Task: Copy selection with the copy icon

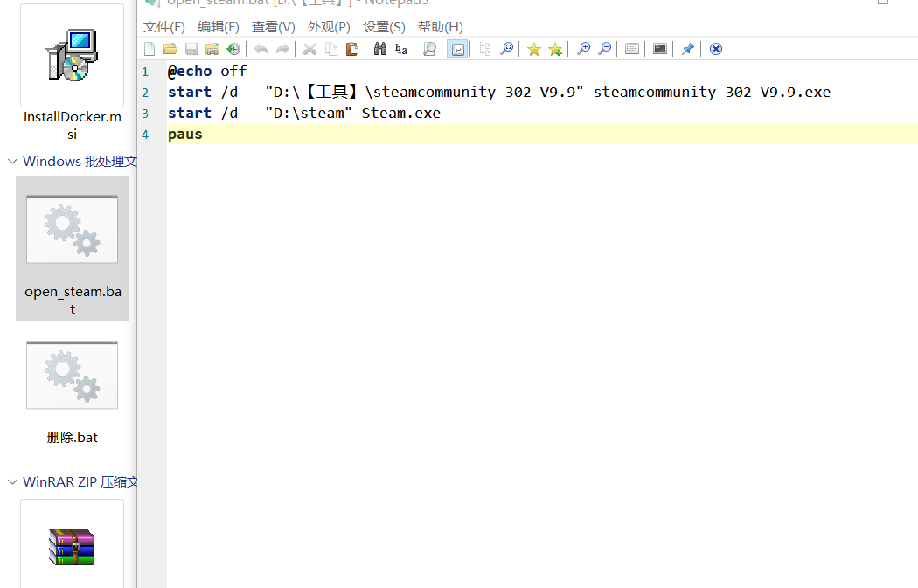Action: coord(330,49)
